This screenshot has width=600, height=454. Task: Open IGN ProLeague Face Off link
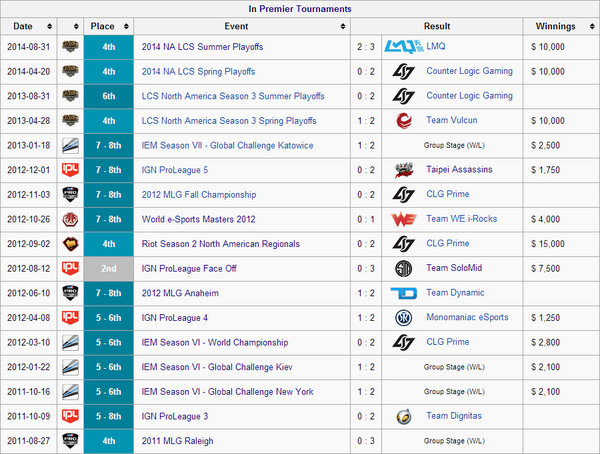(189, 268)
